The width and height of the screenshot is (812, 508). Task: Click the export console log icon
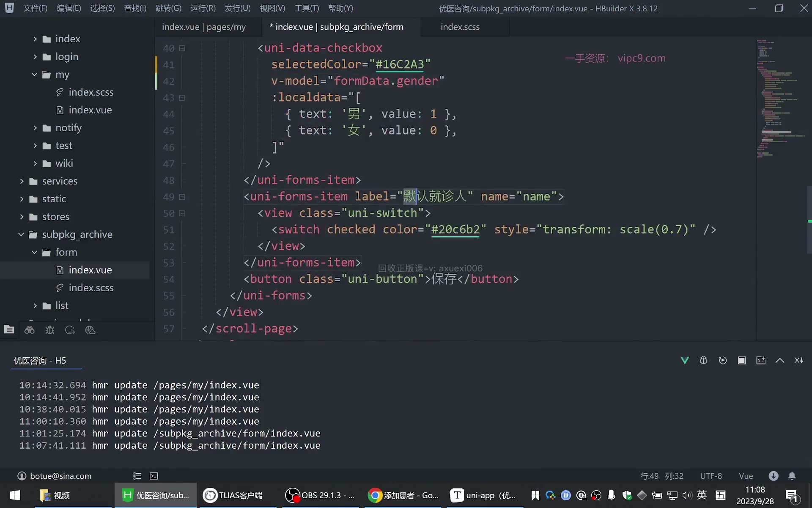tap(761, 360)
